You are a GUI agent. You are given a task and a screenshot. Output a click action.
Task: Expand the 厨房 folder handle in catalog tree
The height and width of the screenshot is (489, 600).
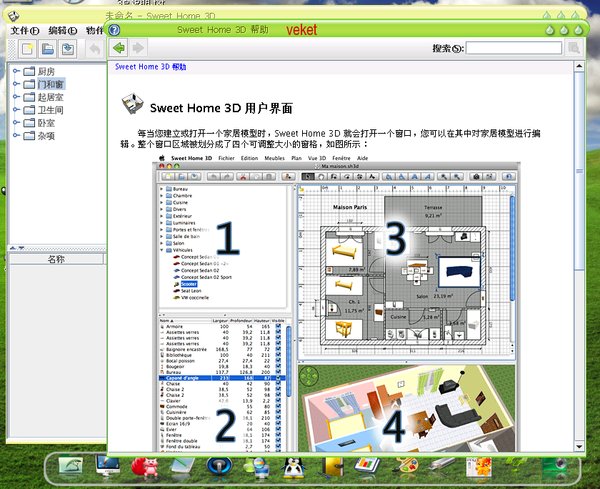(x=16, y=71)
